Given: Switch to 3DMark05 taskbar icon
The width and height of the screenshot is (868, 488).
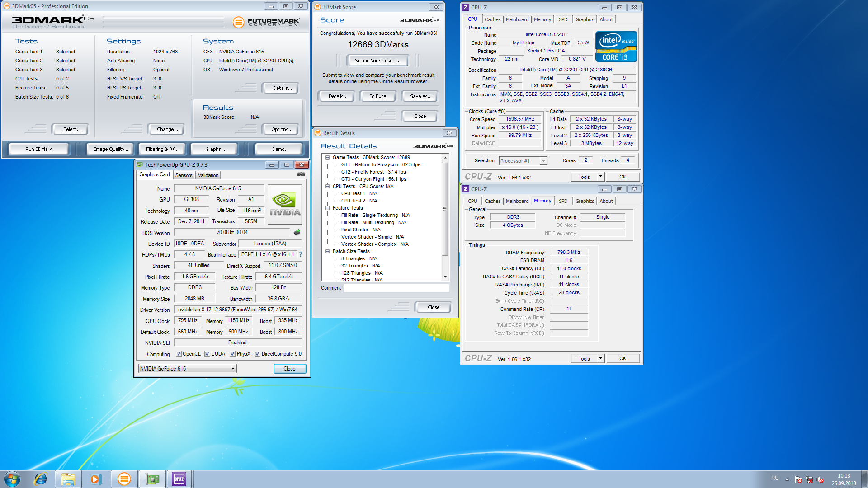Looking at the screenshot, I should [x=124, y=479].
